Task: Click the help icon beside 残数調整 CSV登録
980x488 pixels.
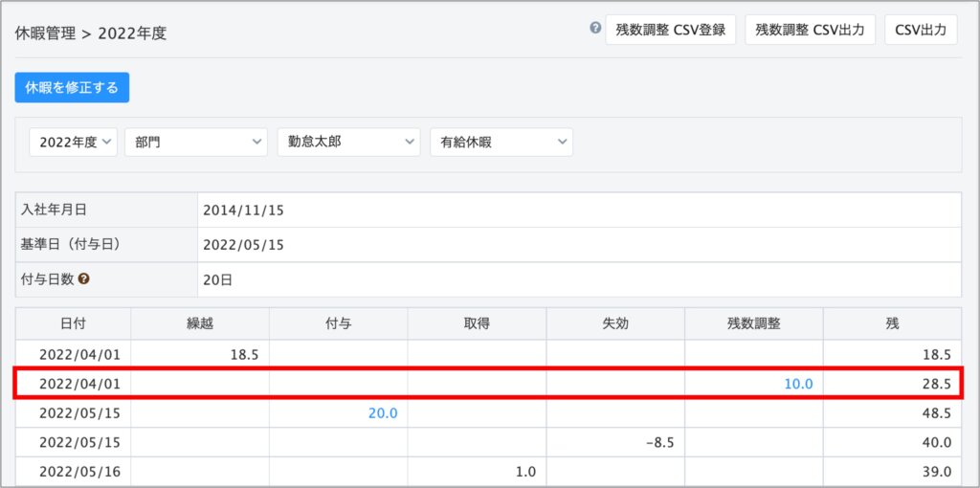Action: pyautogui.click(x=595, y=29)
